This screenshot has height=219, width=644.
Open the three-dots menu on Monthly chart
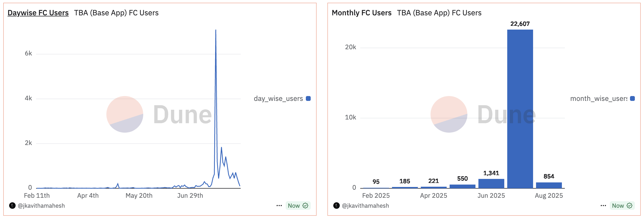click(603, 206)
